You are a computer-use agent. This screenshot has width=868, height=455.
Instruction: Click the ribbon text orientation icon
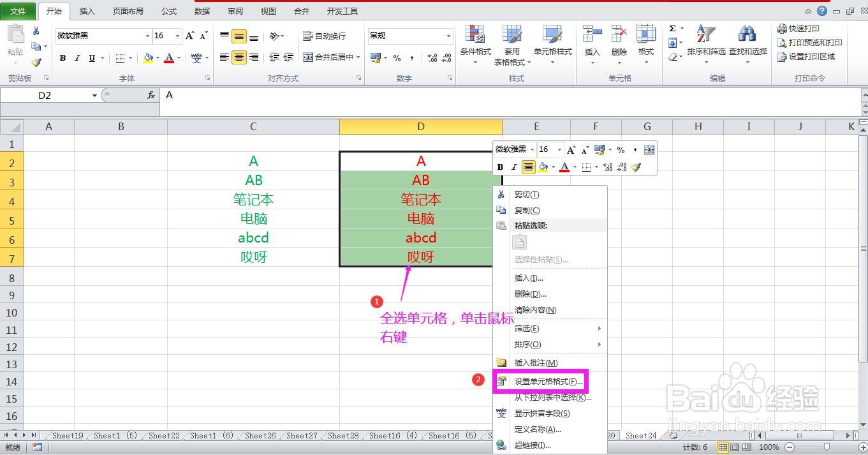coord(274,36)
